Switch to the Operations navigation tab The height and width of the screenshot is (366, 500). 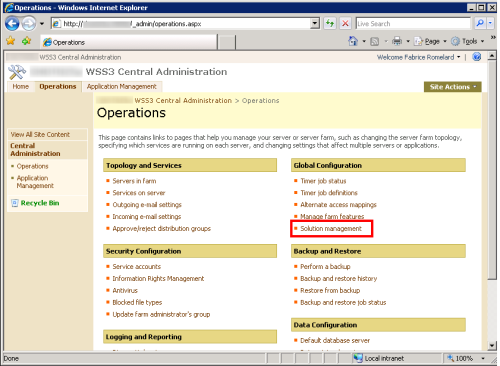pos(58,86)
